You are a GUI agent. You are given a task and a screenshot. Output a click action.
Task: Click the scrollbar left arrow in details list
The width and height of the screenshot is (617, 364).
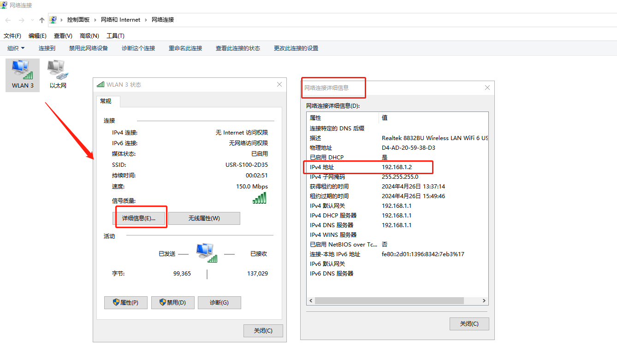click(310, 301)
